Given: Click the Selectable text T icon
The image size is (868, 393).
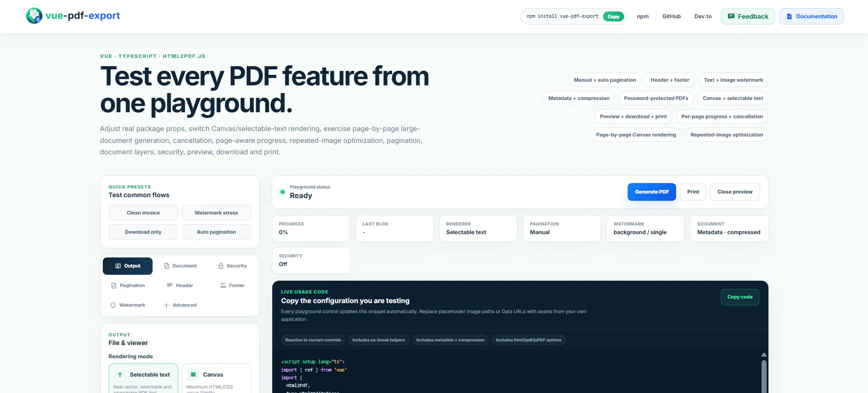Looking at the screenshot, I should click(x=120, y=375).
